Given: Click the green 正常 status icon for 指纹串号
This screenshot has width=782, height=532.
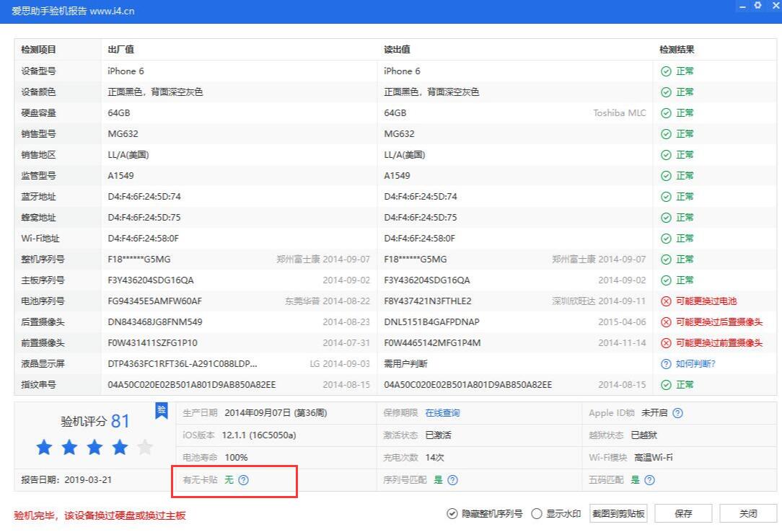Looking at the screenshot, I should click(x=664, y=384).
